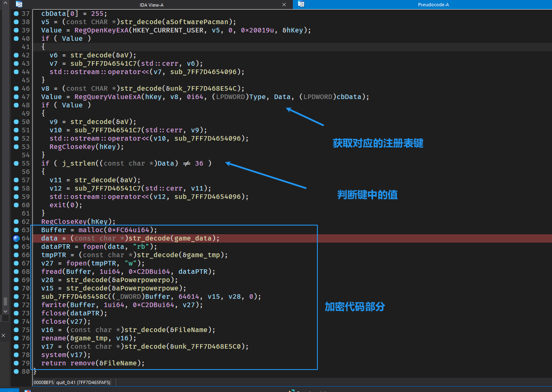The image size is (552, 392).
Task: Click the breakpoint marker beside line 68
Action: (16, 272)
